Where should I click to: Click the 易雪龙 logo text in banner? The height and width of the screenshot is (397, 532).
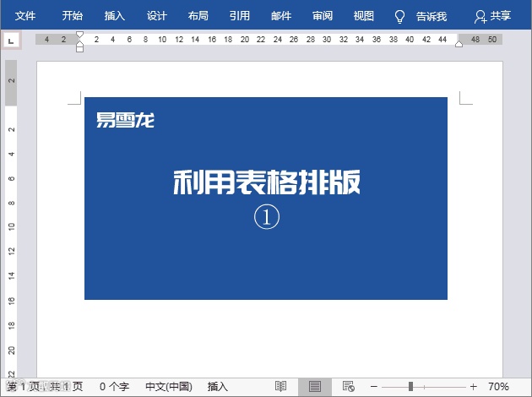(x=125, y=120)
